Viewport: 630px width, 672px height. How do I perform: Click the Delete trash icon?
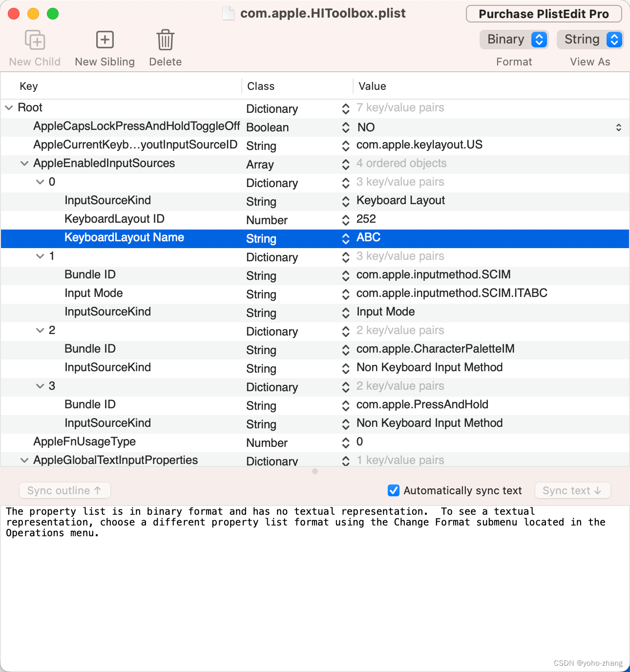(166, 40)
